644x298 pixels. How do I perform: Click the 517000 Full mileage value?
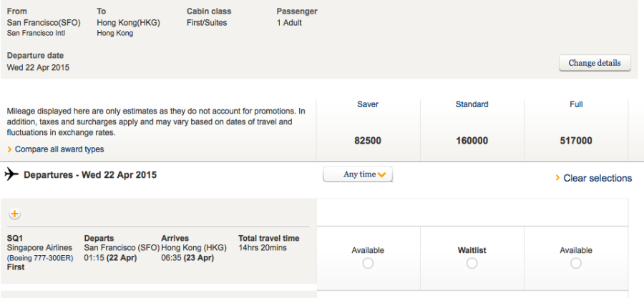(x=576, y=141)
